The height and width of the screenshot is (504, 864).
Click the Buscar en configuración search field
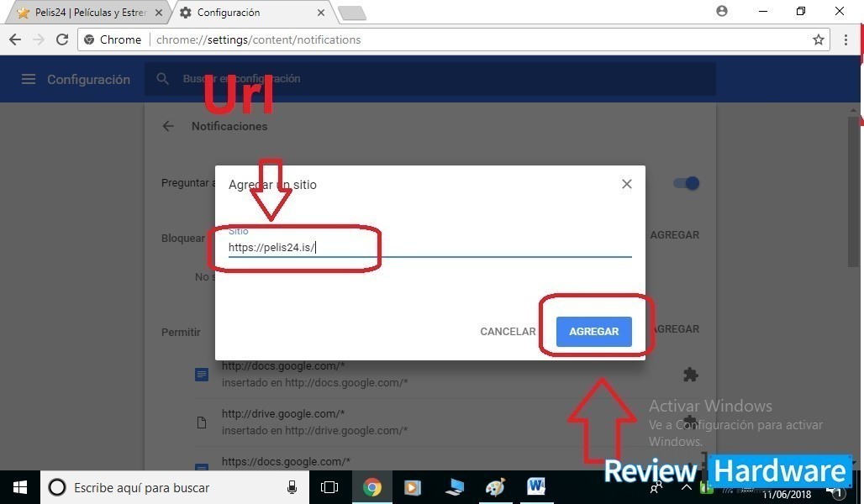429,79
